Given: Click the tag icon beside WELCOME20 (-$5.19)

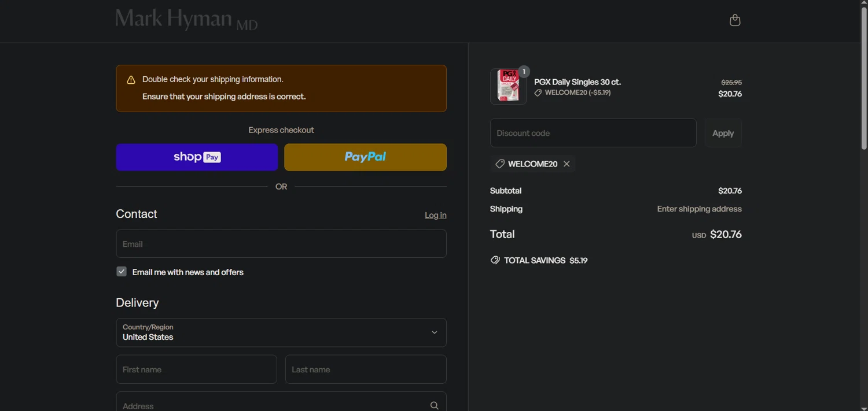Looking at the screenshot, I should tap(538, 92).
